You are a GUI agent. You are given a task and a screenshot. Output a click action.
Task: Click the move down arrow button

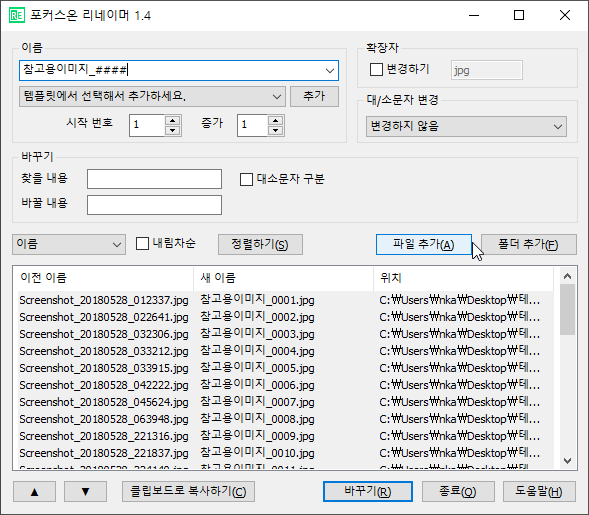[85, 492]
